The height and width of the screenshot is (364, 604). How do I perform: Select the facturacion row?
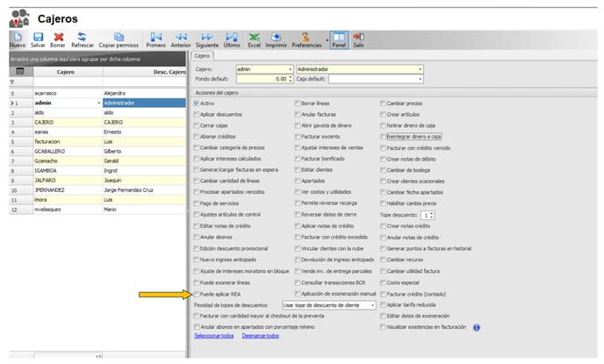click(x=97, y=142)
